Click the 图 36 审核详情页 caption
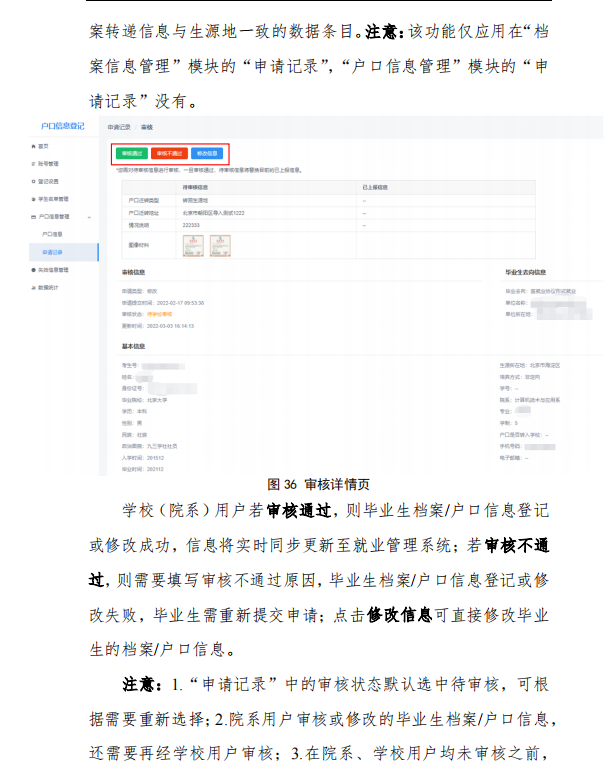The width and height of the screenshot is (606, 778). point(319,484)
